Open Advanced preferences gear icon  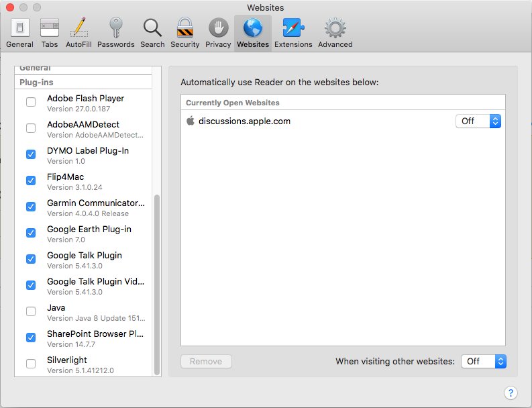335,32
